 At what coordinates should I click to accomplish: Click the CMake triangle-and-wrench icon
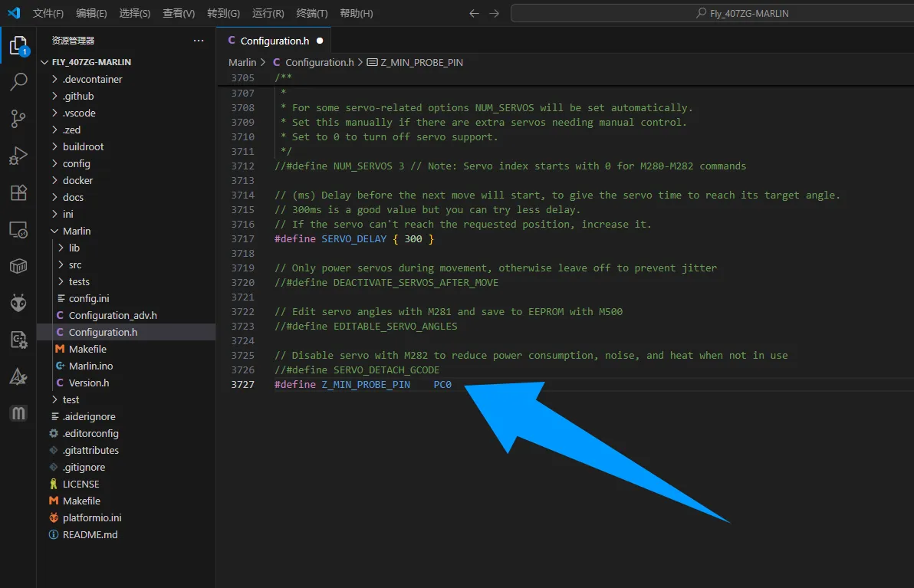pos(18,376)
